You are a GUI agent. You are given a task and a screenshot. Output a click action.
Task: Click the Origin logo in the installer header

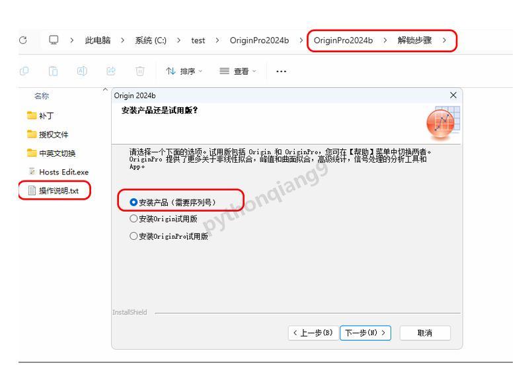443,123
